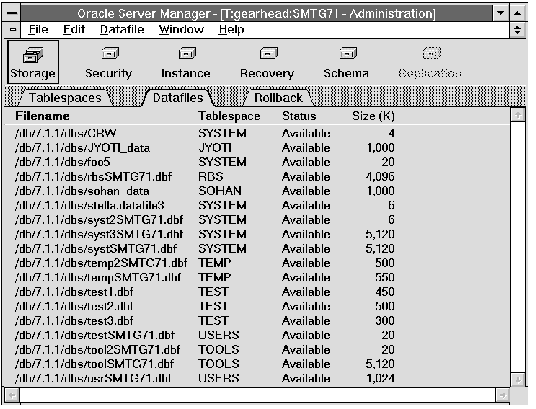
Task: Open the window system control menu box
Action: (x=12, y=13)
